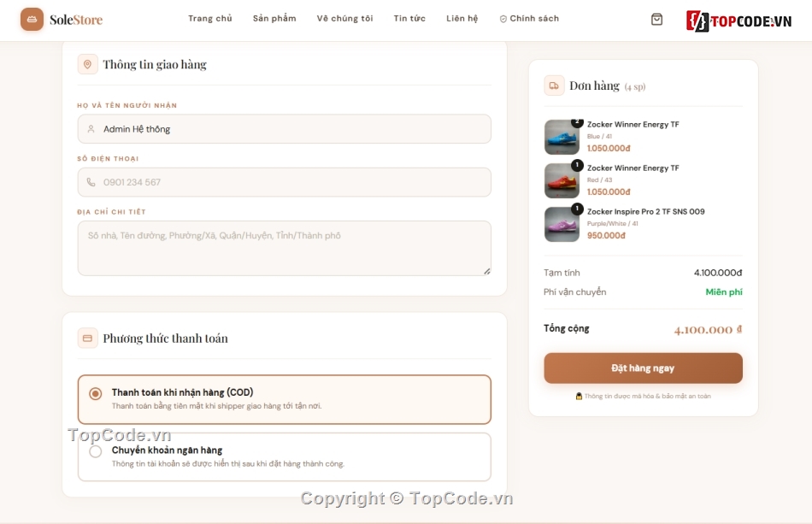Click the (4 sp) item count

click(x=635, y=87)
